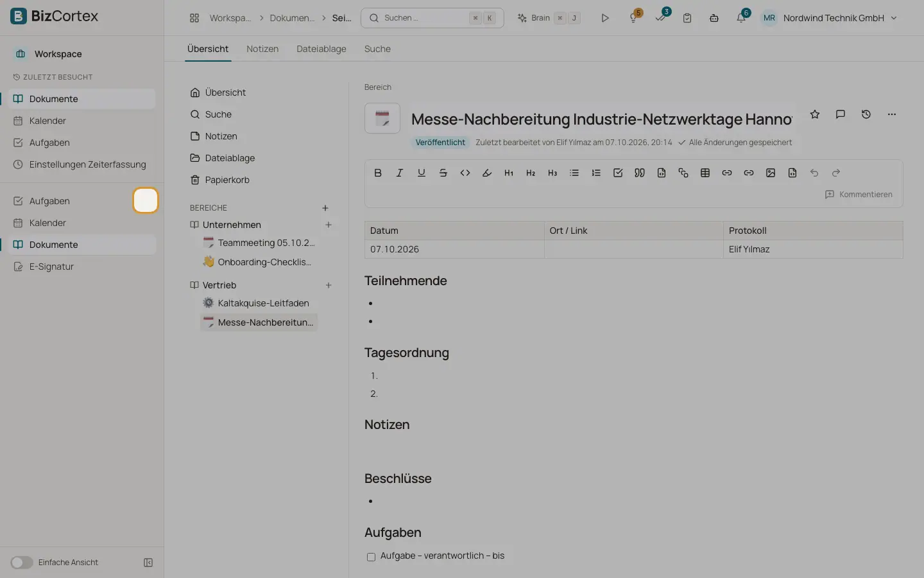Insert a bulleted list

574,173
